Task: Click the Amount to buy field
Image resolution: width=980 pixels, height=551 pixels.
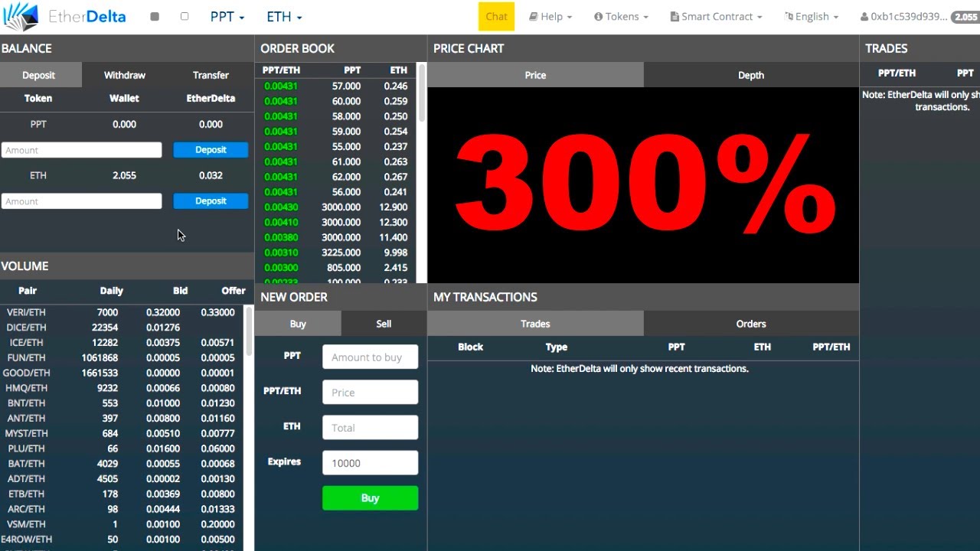Action: click(371, 357)
